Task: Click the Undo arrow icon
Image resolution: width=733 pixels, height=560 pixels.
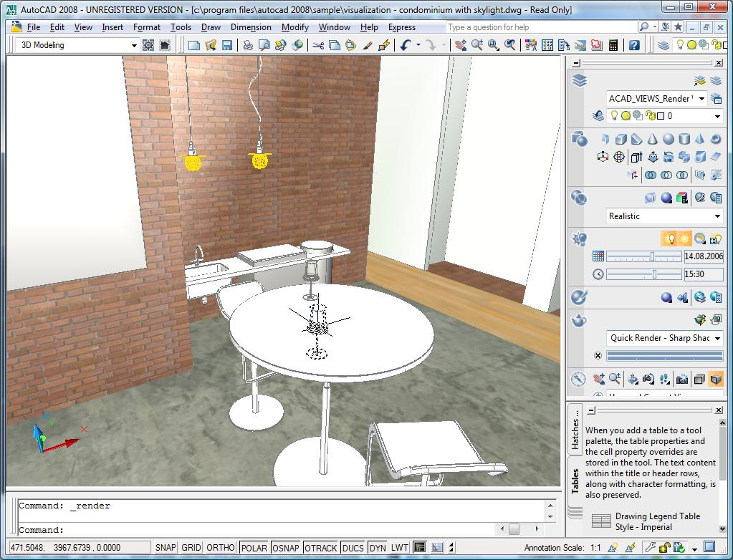Action: coord(406,45)
